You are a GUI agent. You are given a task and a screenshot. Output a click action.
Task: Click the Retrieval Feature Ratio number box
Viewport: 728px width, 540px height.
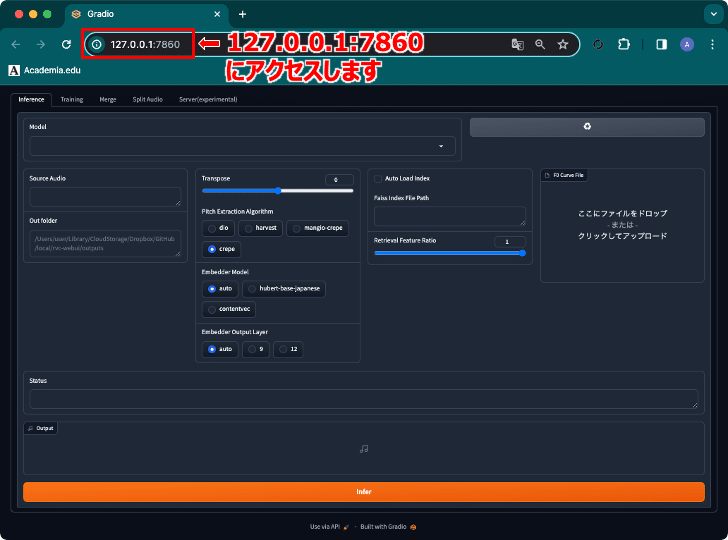point(510,242)
